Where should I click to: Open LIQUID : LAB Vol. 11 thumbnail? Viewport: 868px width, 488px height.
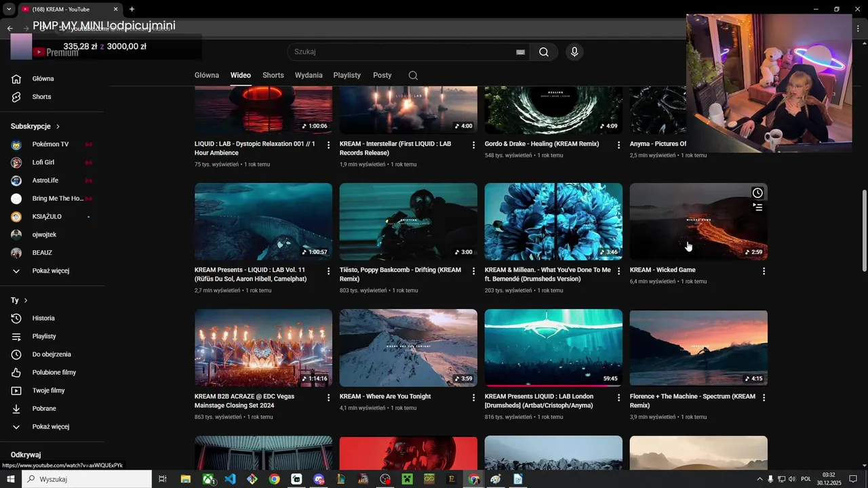263,222
